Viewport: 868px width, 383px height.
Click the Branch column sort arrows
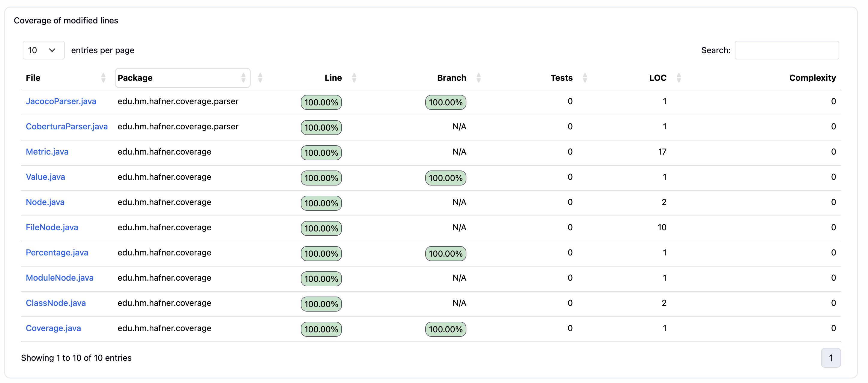click(x=478, y=78)
